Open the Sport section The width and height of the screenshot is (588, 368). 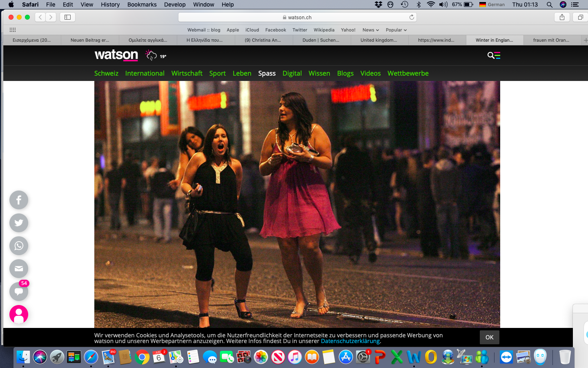(217, 73)
